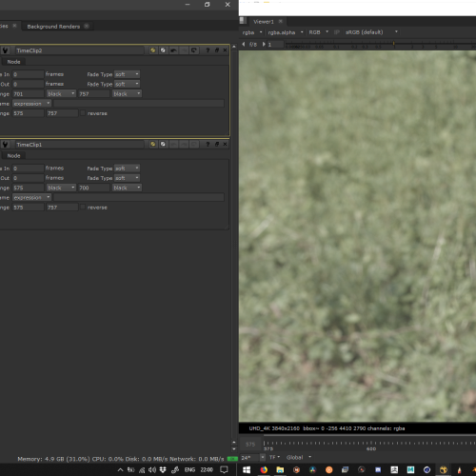Enable the reverse checkbox in TimeClip2
The height and width of the screenshot is (476, 476).
pos(83,113)
